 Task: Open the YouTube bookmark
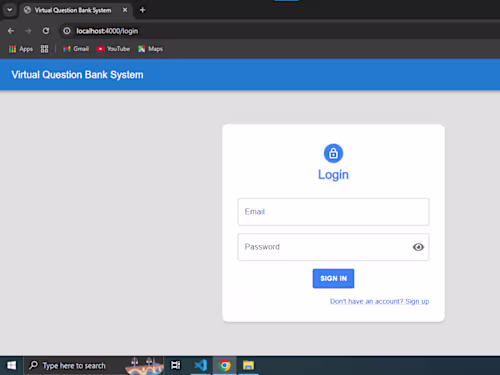(113, 49)
